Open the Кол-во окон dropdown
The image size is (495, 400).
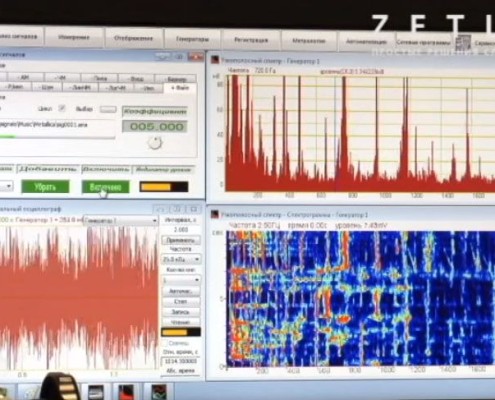pyautogui.click(x=181, y=280)
